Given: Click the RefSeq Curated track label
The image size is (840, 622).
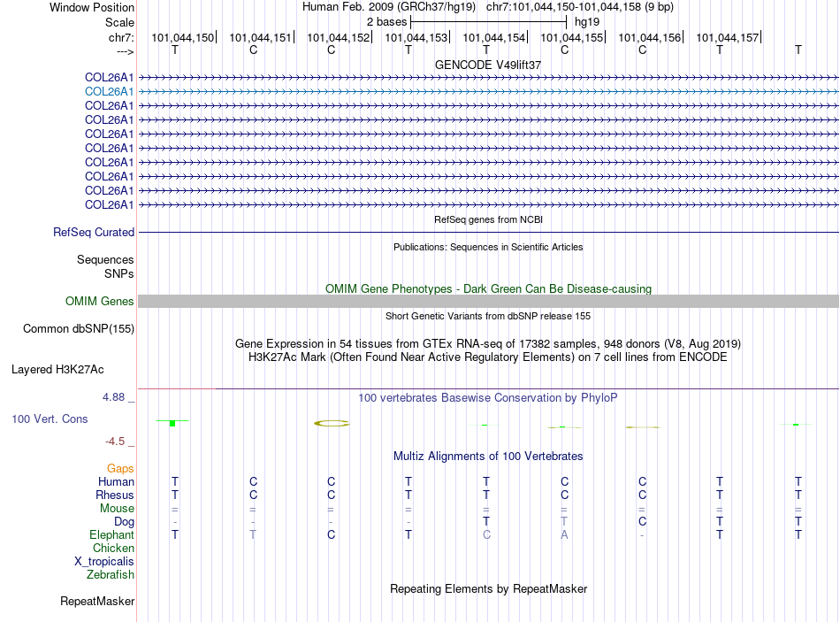Looking at the screenshot, I should [x=93, y=232].
